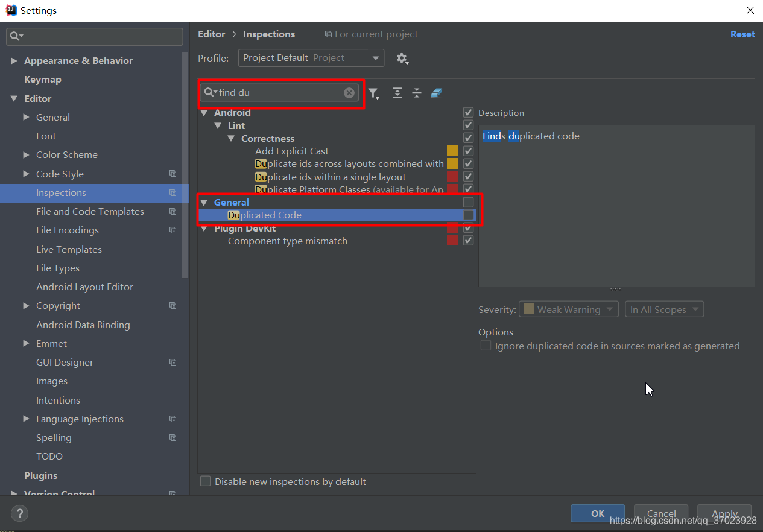Click project-level icon next to GUI Designer
This screenshot has height=532, width=763.
(x=173, y=363)
